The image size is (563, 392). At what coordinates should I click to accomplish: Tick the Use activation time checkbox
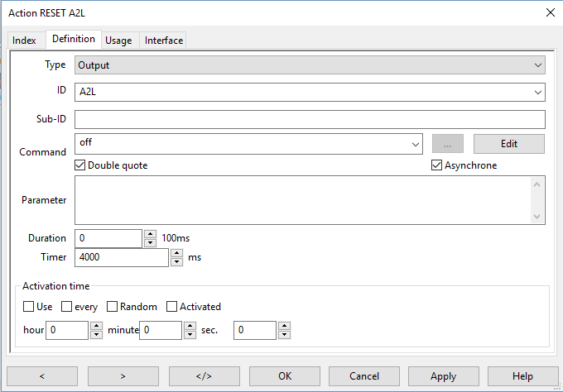tap(29, 307)
